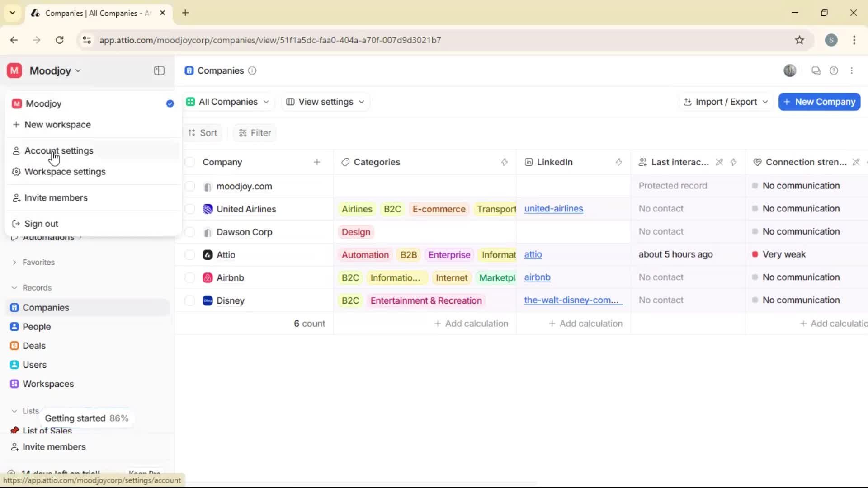This screenshot has width=868, height=488.
Task: Check the Disney row checkbox
Action: [190, 300]
